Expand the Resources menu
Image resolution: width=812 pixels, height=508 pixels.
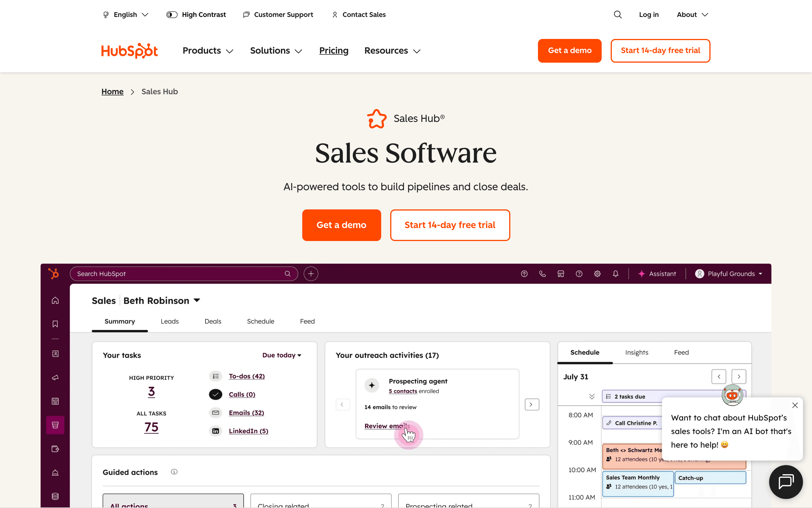point(392,51)
